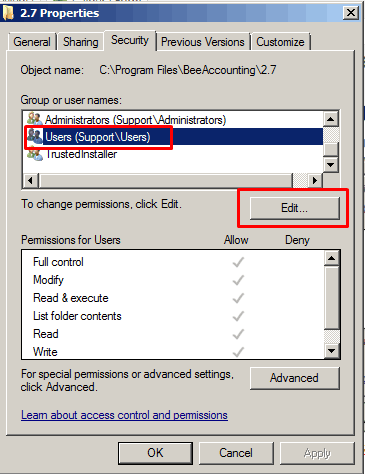Switch to the Sharing tab

(81, 42)
